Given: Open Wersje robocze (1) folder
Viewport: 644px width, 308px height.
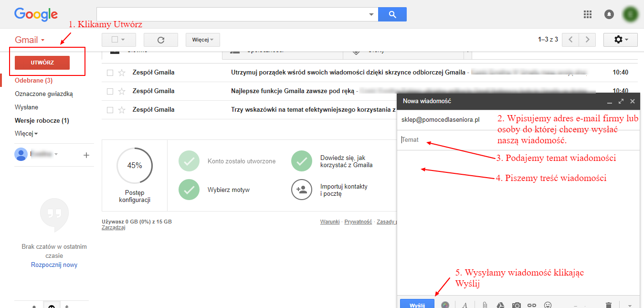Looking at the screenshot, I should (x=42, y=121).
